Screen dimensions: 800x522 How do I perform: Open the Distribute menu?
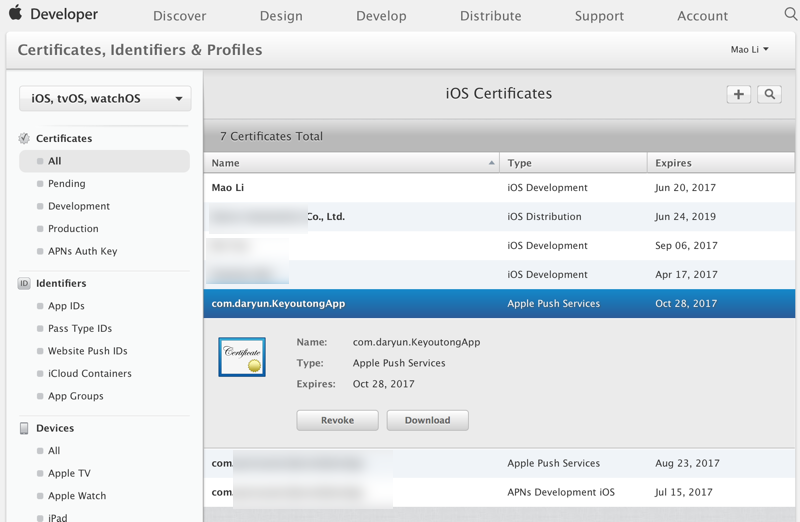click(491, 16)
